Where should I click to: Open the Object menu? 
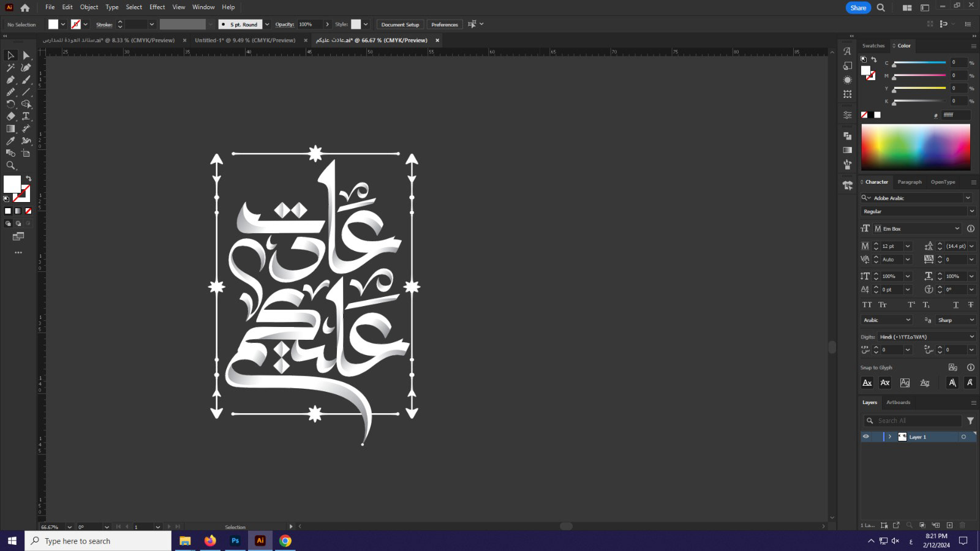(x=89, y=7)
